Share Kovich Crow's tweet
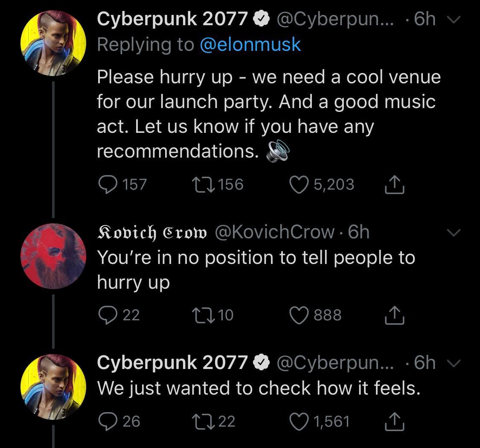The image size is (480, 448). [x=395, y=315]
